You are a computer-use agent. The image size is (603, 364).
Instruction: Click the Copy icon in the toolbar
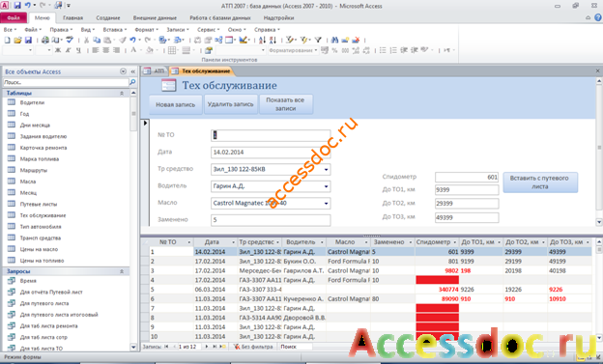97,40
